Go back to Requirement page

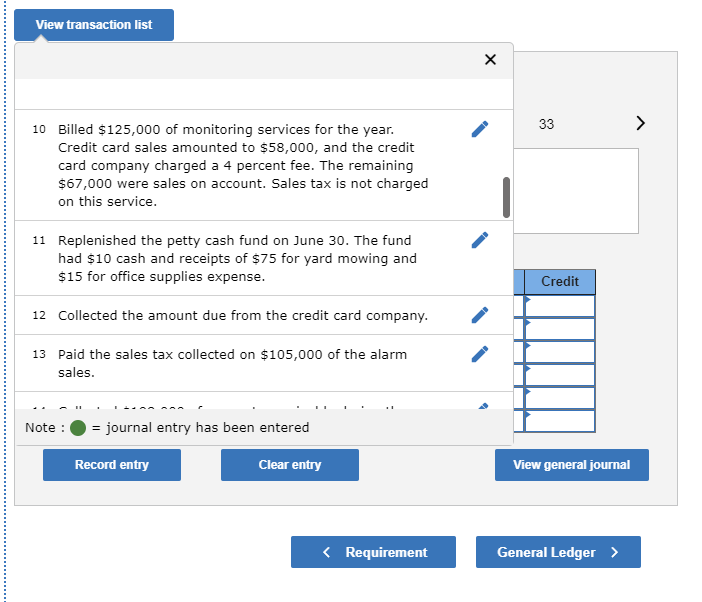(x=373, y=552)
